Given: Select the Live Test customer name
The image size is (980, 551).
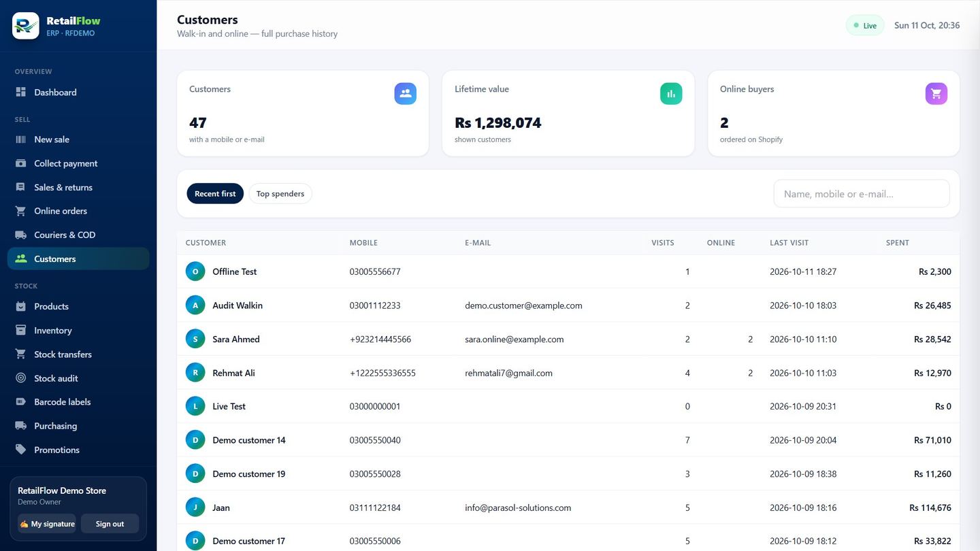Looking at the screenshot, I should point(229,406).
